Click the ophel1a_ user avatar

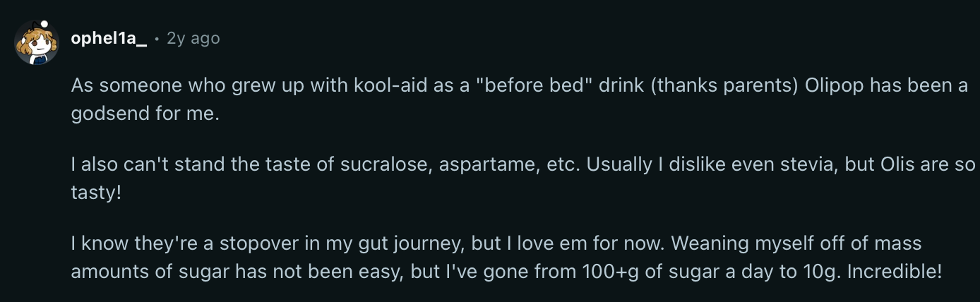pos(37,42)
